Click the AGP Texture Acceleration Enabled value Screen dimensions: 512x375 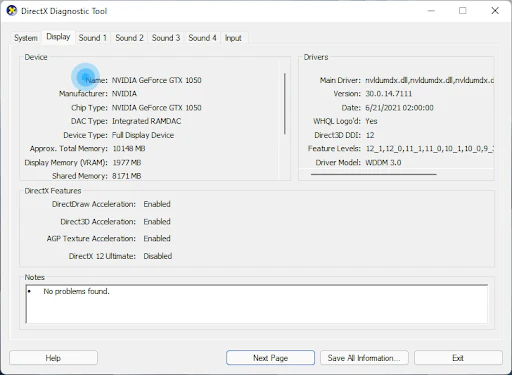(157, 238)
